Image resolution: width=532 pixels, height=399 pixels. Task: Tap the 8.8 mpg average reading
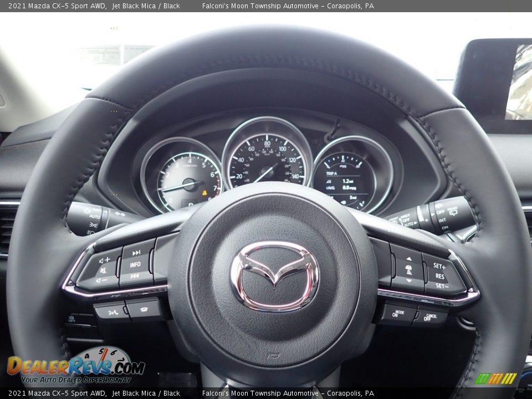pyautogui.click(x=349, y=188)
